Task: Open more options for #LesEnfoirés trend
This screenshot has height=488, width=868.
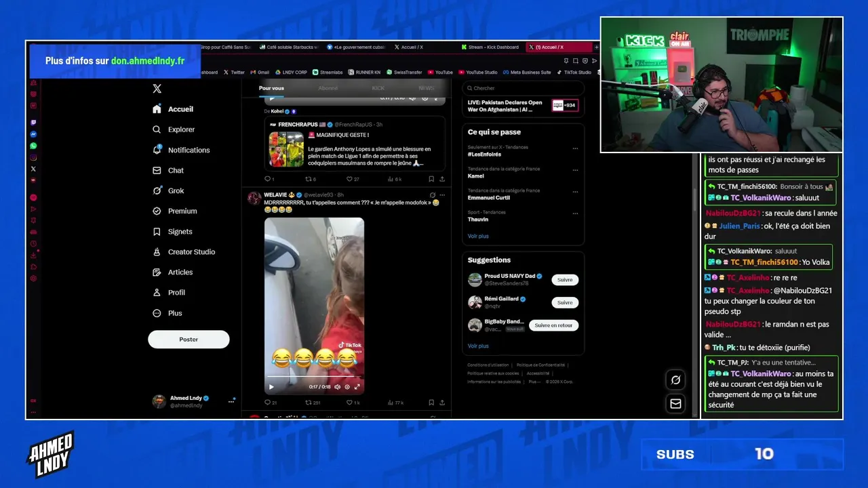Action: tap(575, 148)
